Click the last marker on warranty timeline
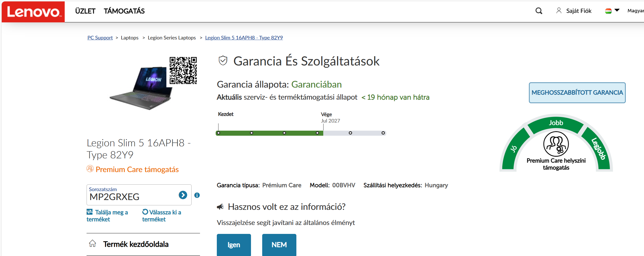The image size is (644, 256). coord(383,133)
